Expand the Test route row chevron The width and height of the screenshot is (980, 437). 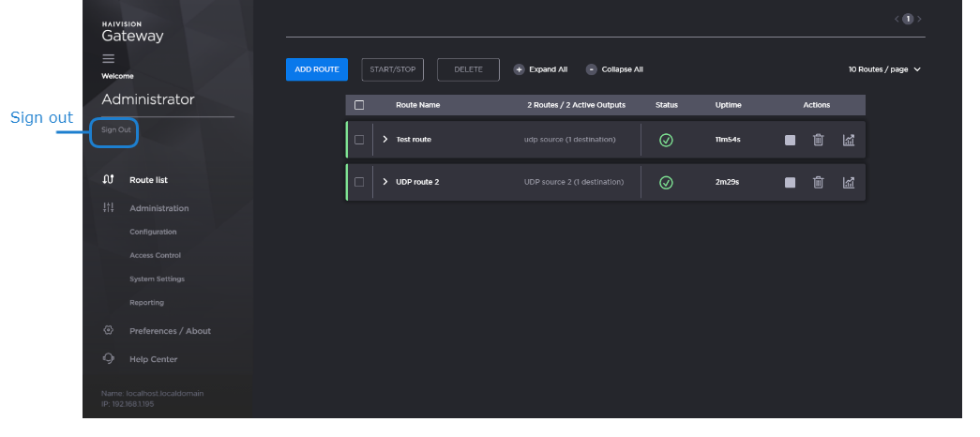384,140
